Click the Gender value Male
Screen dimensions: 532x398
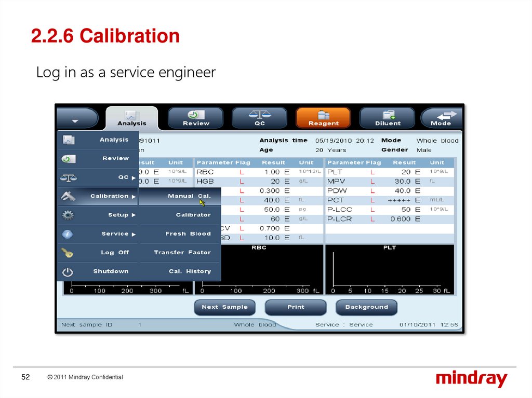tap(424, 150)
